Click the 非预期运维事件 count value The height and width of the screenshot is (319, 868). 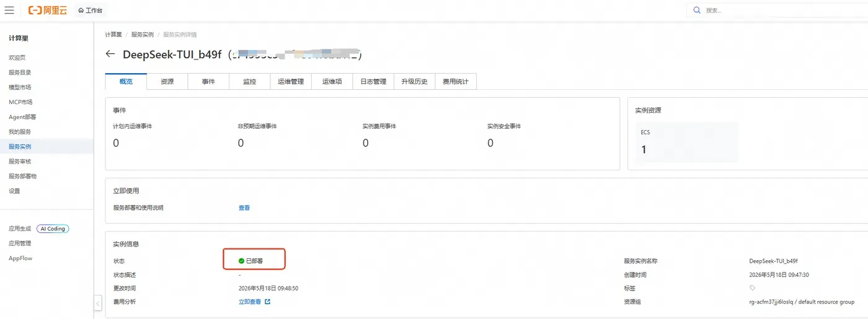point(241,143)
